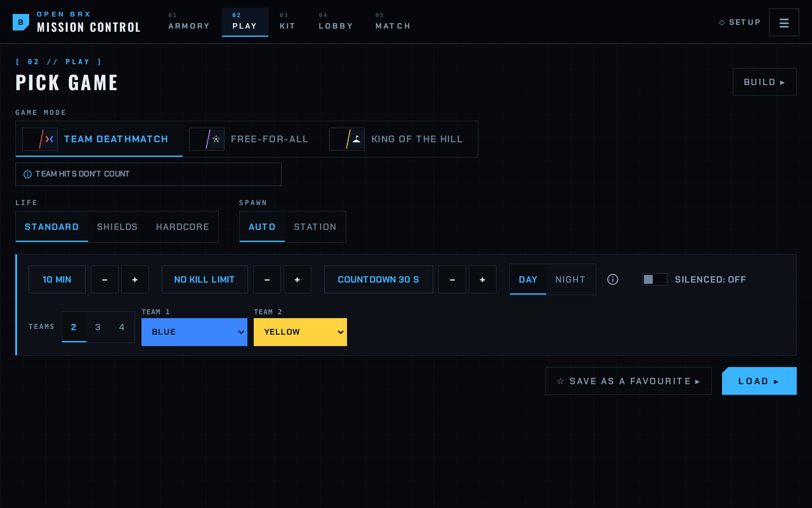Select Station spawn option
The image size is (812, 508).
click(315, 227)
